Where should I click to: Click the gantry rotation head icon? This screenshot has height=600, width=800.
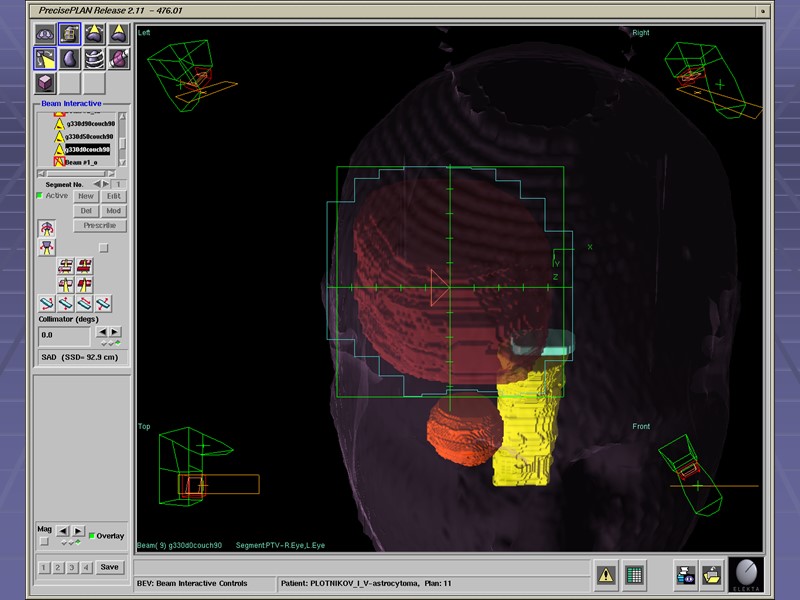click(47, 228)
